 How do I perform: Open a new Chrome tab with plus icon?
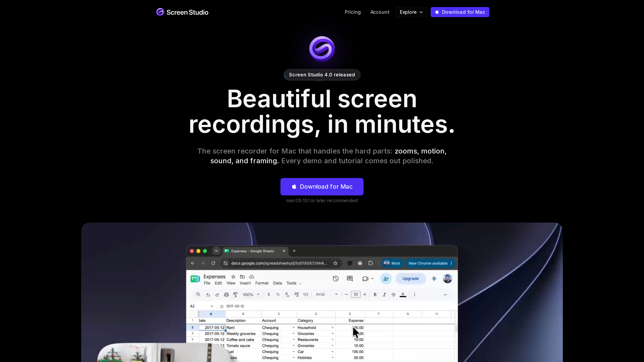click(294, 251)
